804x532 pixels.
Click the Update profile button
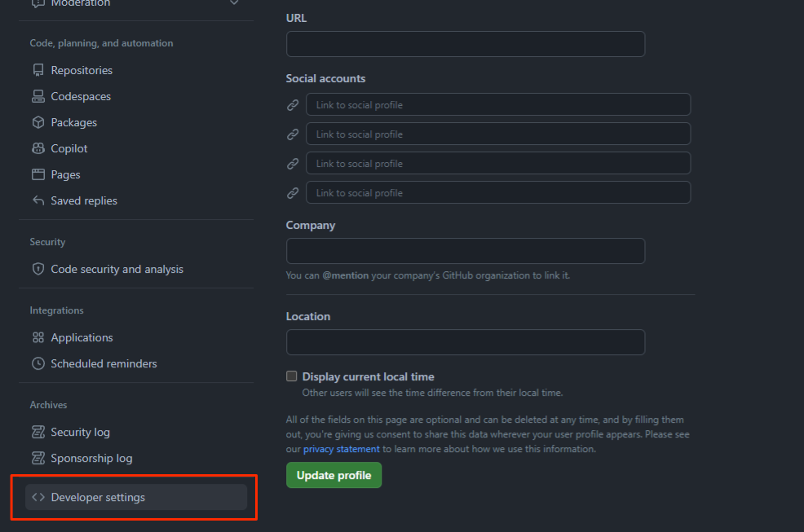pyautogui.click(x=334, y=475)
